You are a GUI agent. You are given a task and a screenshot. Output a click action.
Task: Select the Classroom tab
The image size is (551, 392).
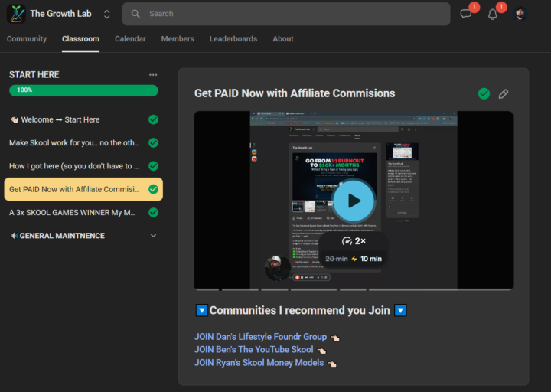[x=80, y=39]
